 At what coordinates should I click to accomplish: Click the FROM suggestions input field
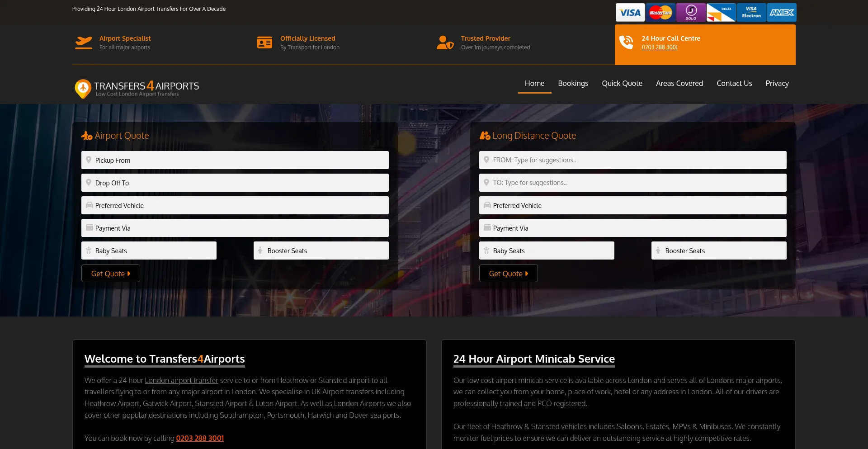tap(632, 160)
